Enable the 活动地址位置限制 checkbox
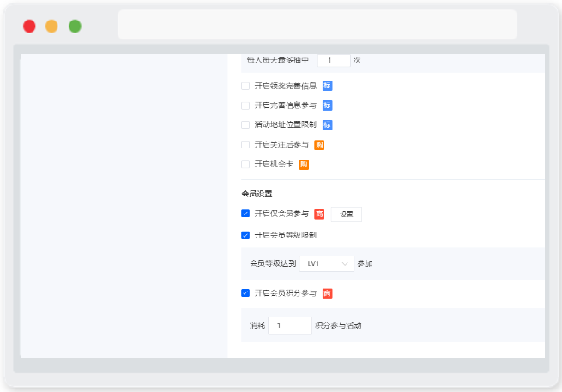The image size is (562, 392). click(245, 124)
